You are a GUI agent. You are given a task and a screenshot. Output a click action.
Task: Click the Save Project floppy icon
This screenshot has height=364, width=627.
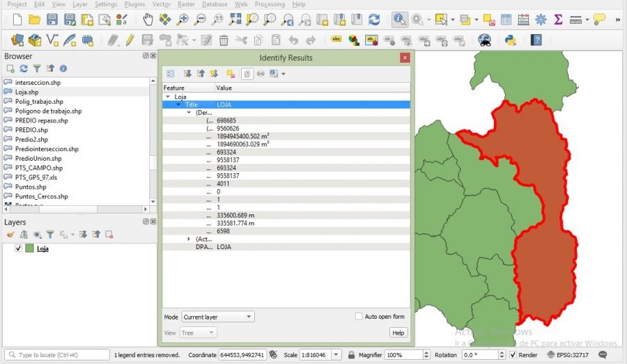(x=52, y=19)
